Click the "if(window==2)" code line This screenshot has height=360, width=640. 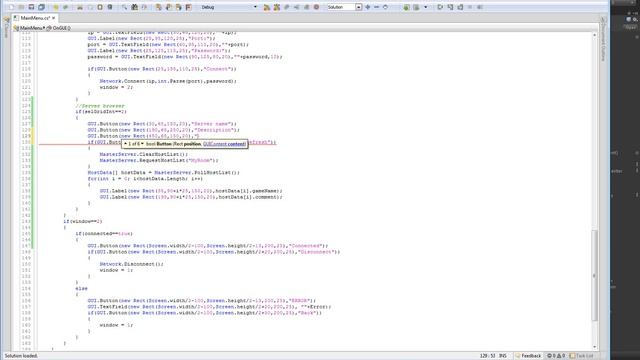[82, 221]
